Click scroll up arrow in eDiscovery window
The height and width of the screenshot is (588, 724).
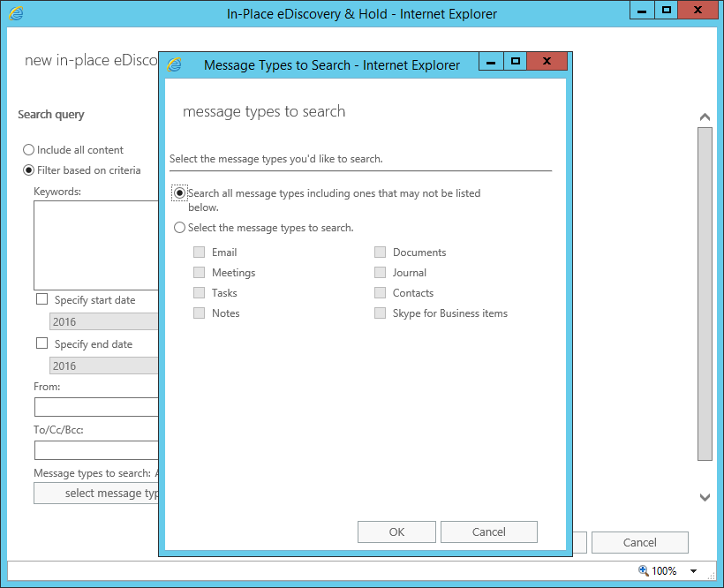pos(705,117)
